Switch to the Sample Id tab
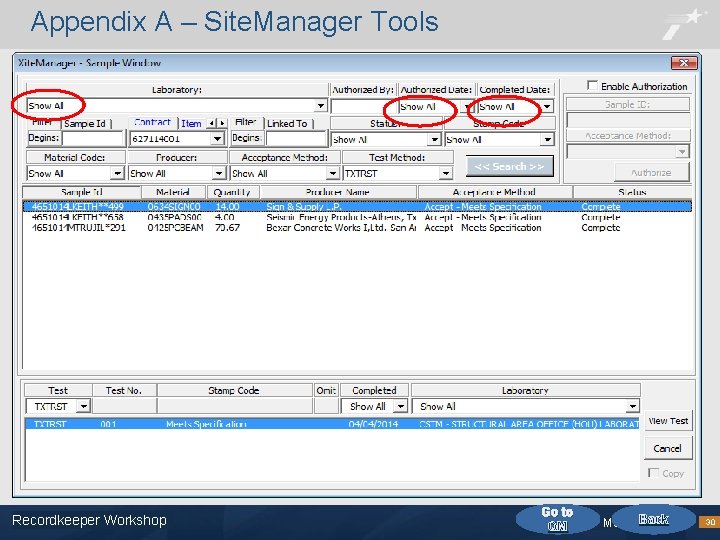This screenshot has height=540, width=720. (85, 124)
